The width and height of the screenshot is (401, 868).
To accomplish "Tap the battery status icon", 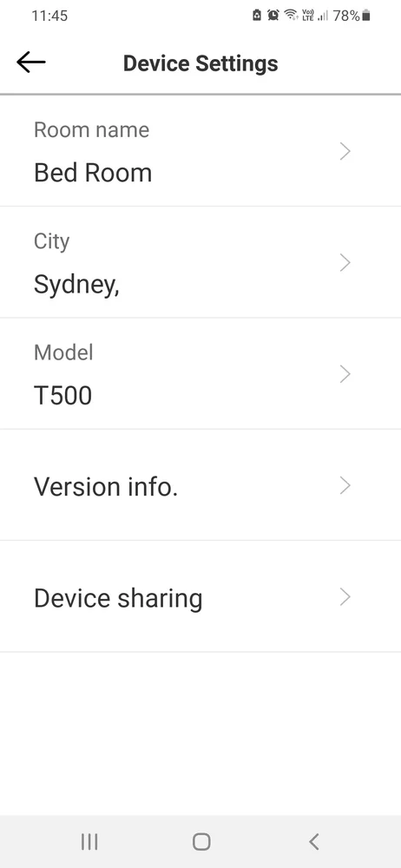I will [x=365, y=16].
